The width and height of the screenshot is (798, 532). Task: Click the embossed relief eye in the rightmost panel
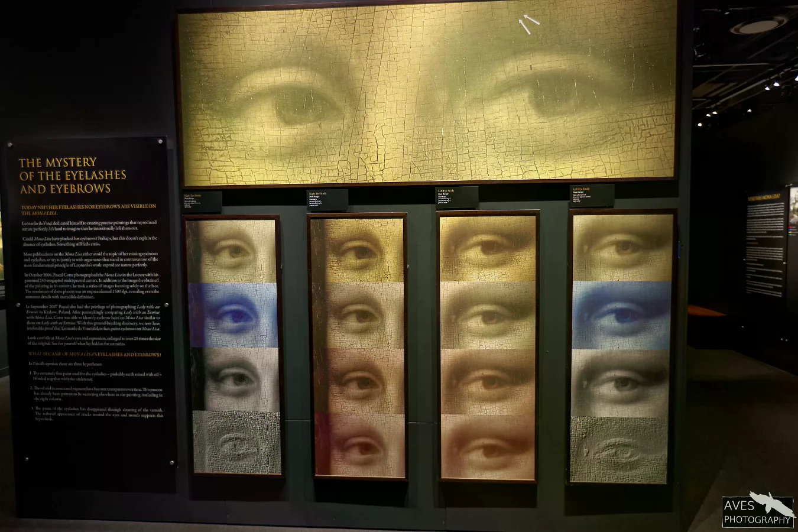[x=619, y=449]
